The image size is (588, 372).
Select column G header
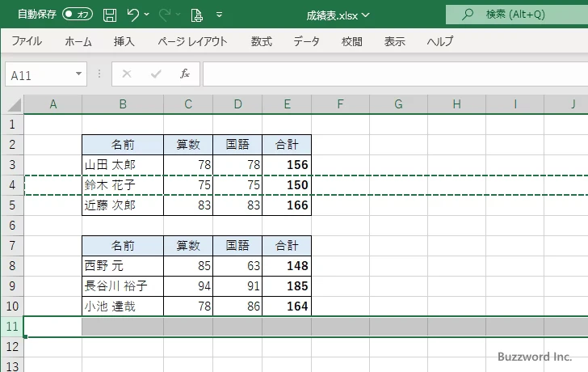399,104
